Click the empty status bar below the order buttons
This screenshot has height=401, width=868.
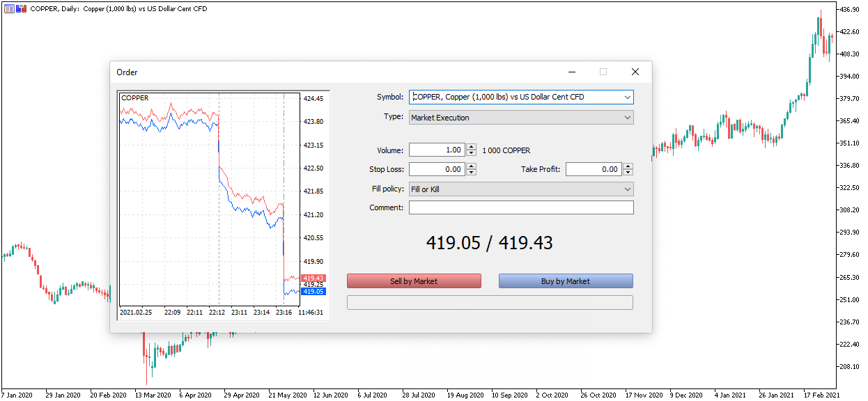pos(490,302)
